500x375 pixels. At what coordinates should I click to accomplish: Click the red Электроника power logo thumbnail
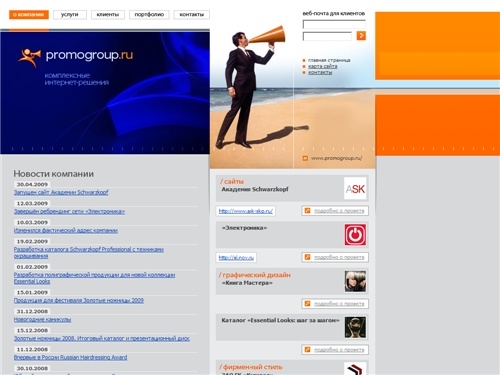(355, 235)
